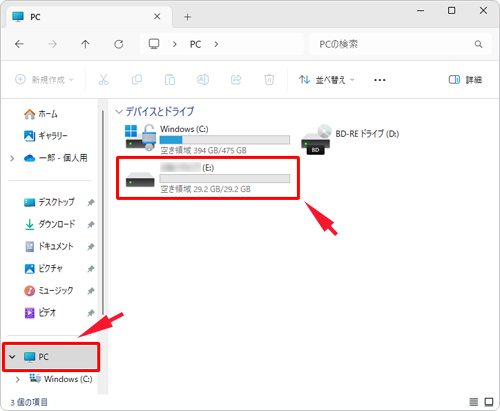The height and width of the screenshot is (411, 500).
Task: Click the search magnifier icon
Action: pos(478,44)
